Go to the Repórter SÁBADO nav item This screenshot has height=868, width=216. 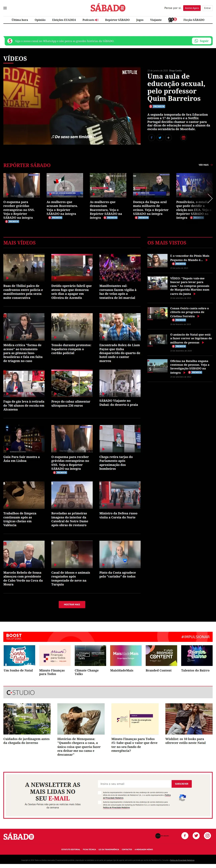point(117,20)
